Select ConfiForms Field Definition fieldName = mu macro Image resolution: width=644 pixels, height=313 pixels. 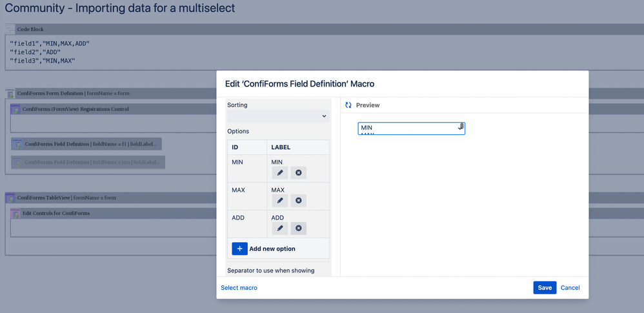coord(88,162)
